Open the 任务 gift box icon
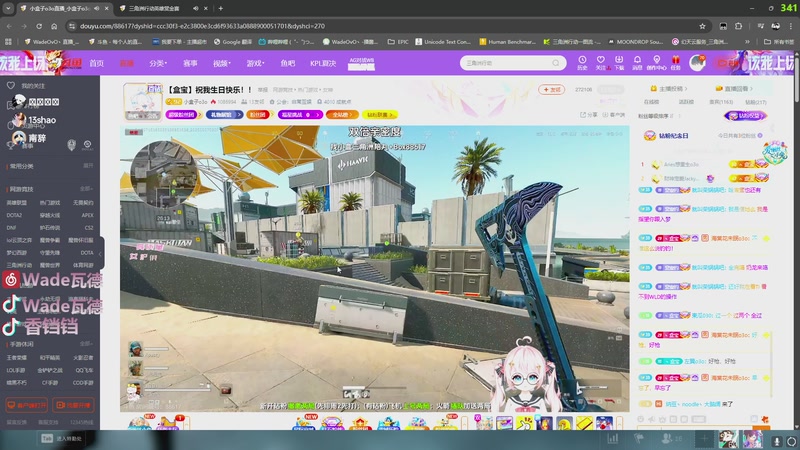 (676, 63)
